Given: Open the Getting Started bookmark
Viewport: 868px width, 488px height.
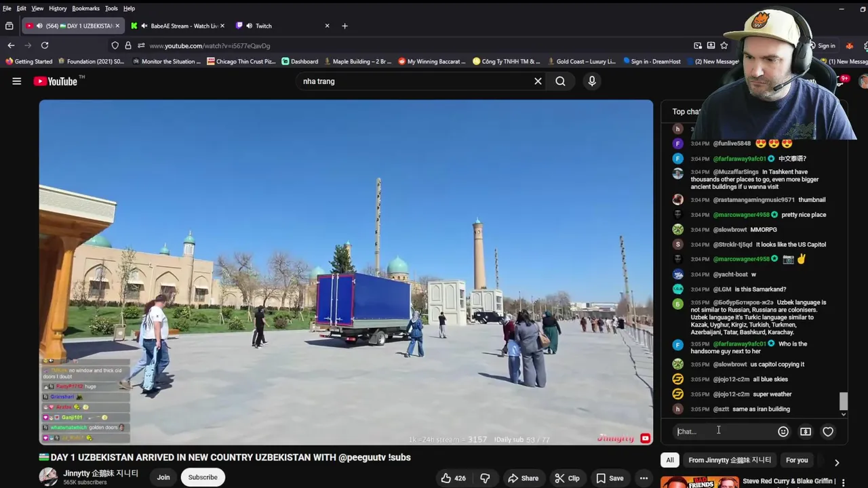Looking at the screenshot, I should coord(28,62).
